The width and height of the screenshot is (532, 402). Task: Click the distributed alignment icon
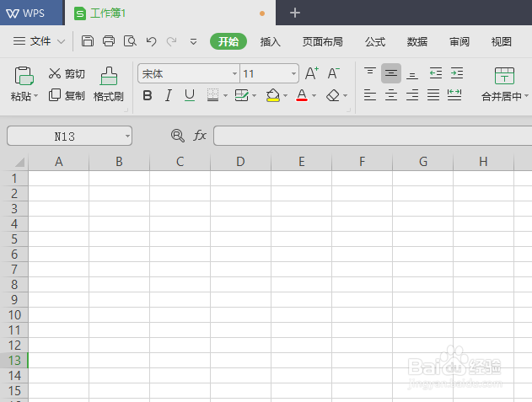point(454,95)
